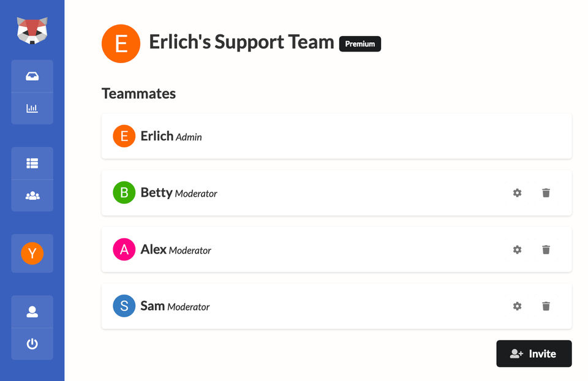Select the orange Y team avatar

32,253
